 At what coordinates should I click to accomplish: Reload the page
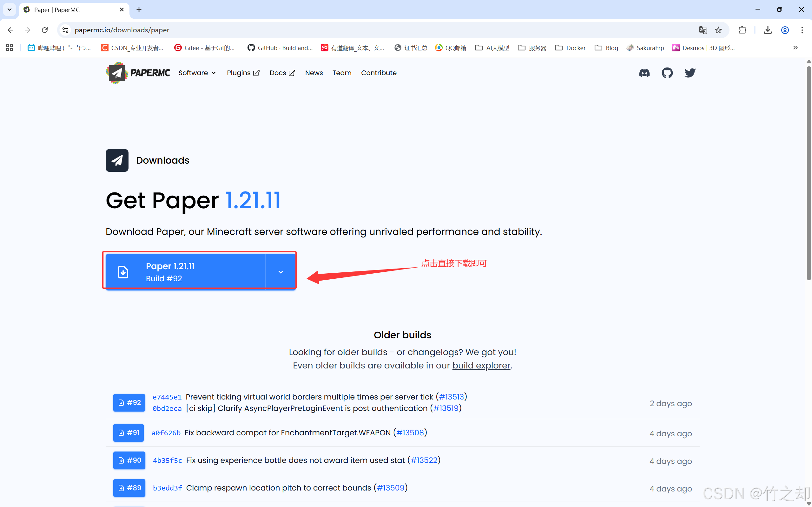(45, 30)
